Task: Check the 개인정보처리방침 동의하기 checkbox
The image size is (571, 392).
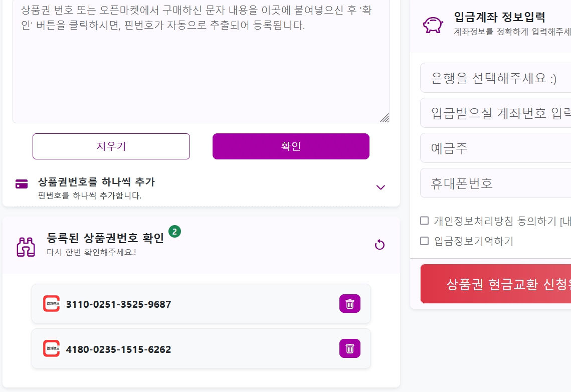Action: 424,221
